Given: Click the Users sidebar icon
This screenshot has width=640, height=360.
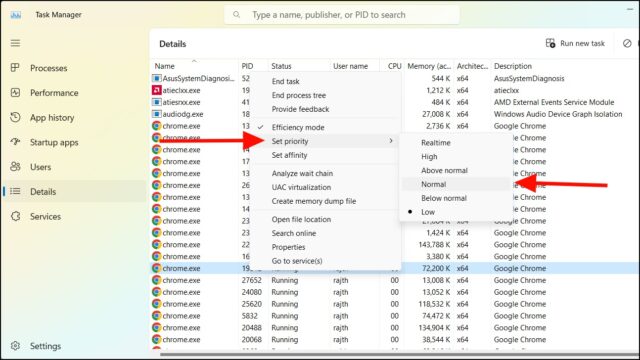Looking at the screenshot, I should [15, 167].
